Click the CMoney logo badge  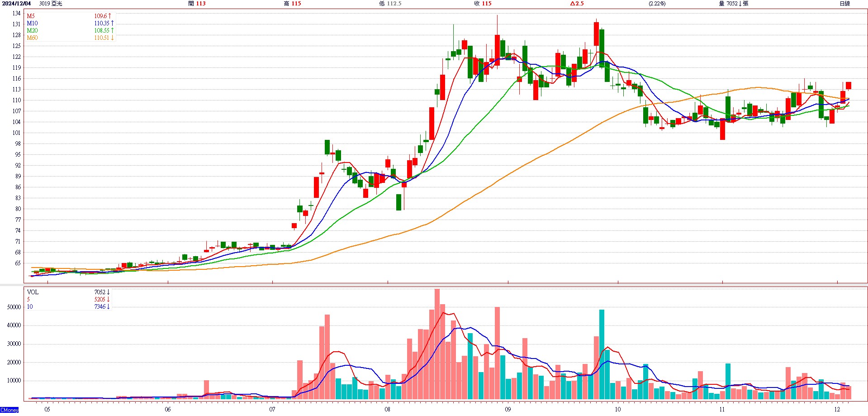[x=9, y=410]
